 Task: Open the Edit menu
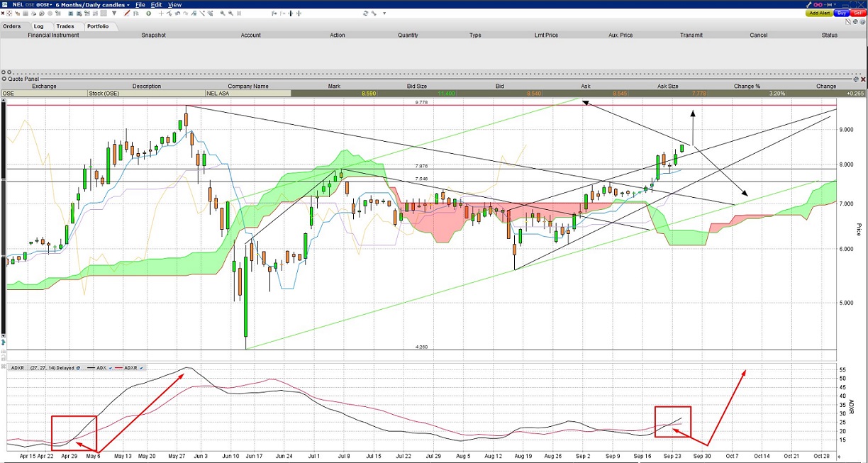[x=156, y=5]
